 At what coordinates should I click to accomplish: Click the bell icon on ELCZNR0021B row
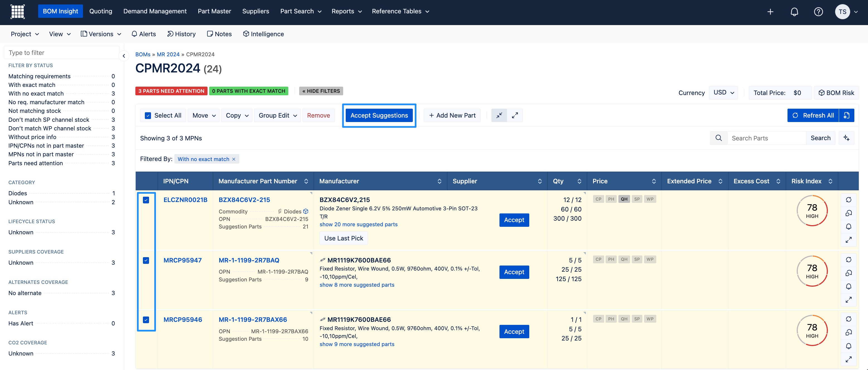pos(849,227)
